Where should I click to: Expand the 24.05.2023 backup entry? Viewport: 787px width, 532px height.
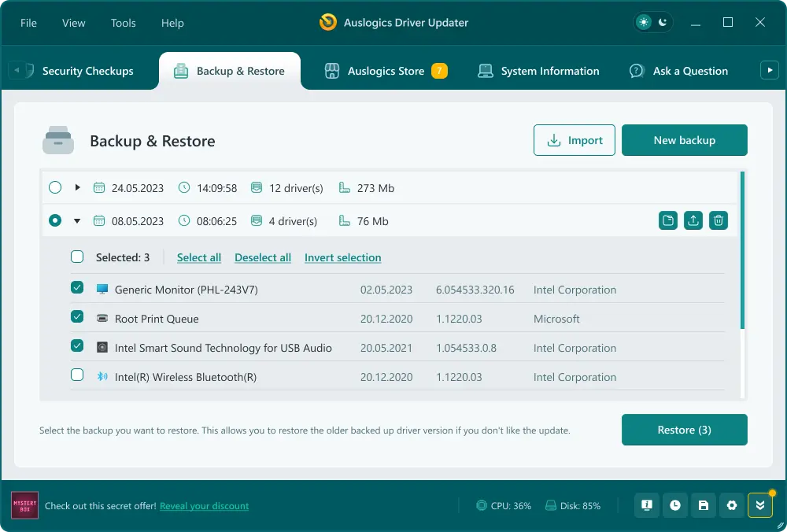point(77,187)
